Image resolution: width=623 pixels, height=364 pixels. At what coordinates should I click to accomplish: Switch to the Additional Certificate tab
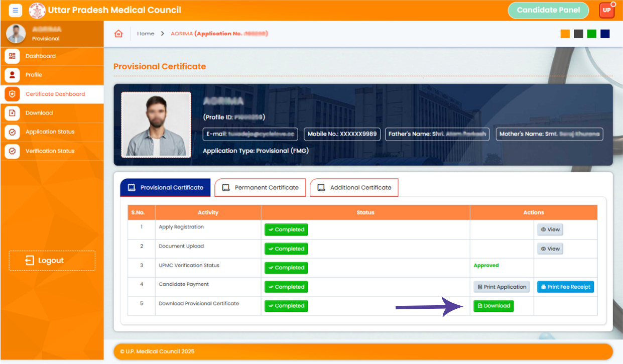point(354,188)
